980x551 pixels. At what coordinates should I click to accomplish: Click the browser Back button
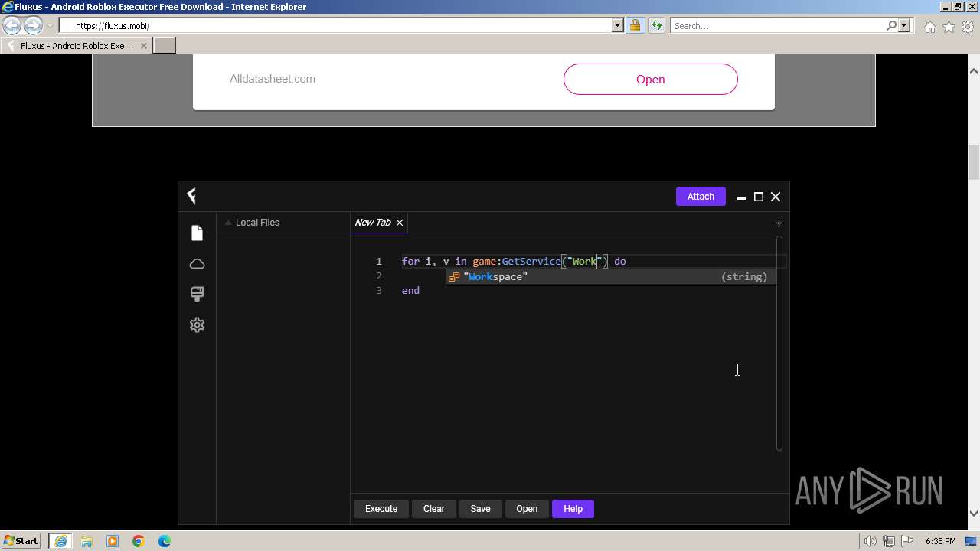(x=12, y=26)
